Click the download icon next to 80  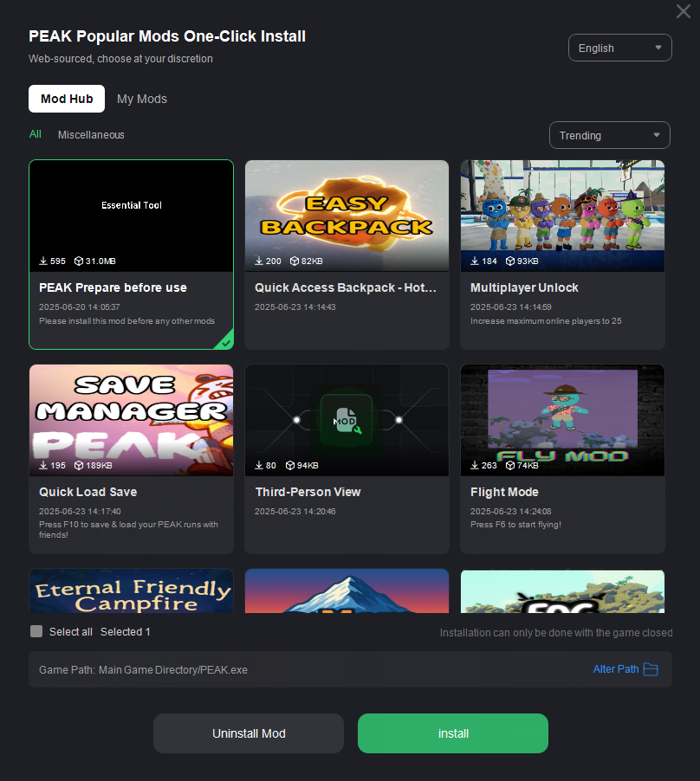coord(259,465)
